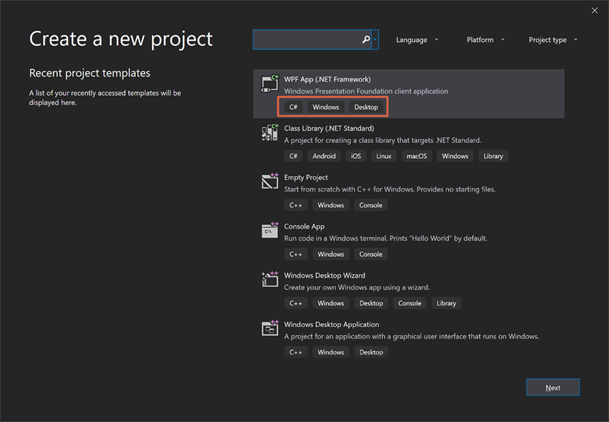The image size is (609, 422).
Task: Click the Windows Desktop Wizard icon
Action: point(269,280)
